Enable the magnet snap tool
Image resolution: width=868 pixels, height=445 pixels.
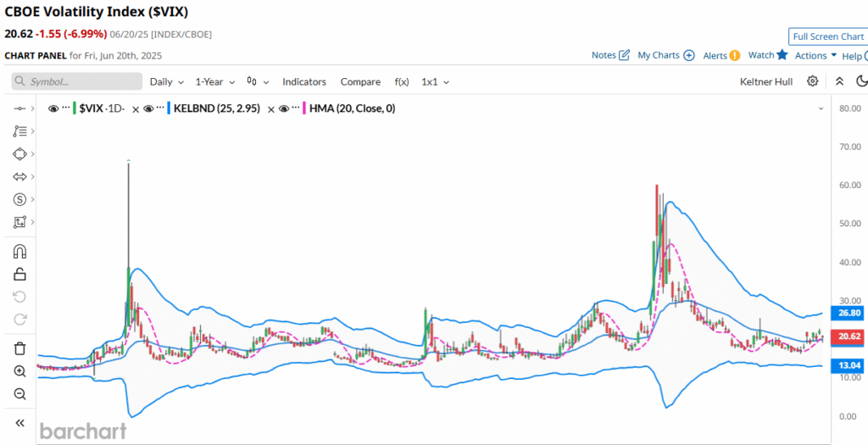coord(19,252)
